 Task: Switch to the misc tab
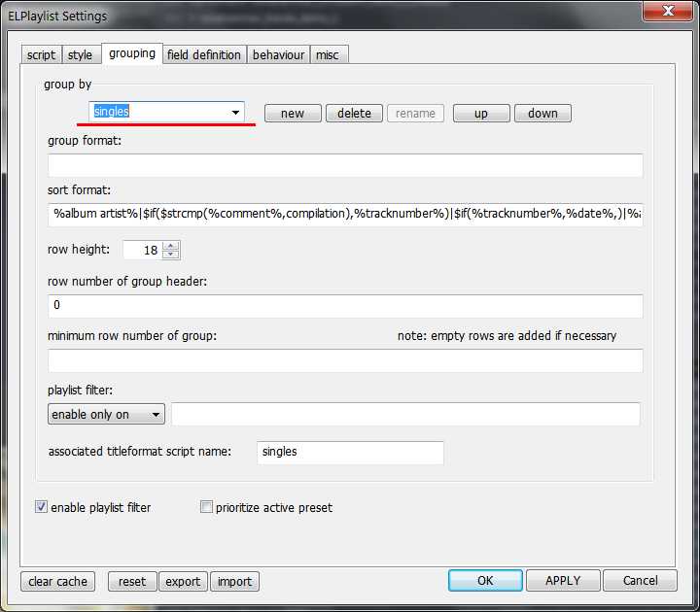[328, 54]
